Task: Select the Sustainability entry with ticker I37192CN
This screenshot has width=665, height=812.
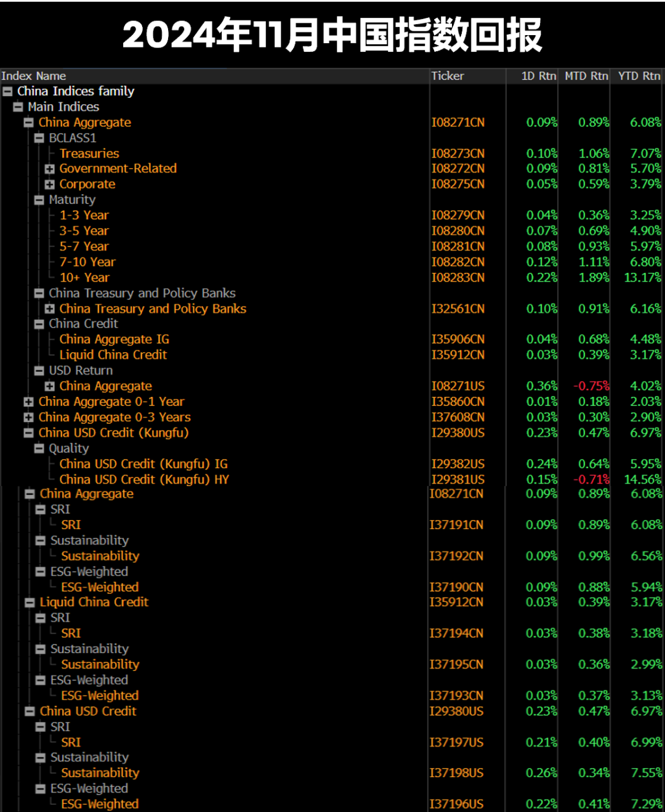Action: (100, 556)
